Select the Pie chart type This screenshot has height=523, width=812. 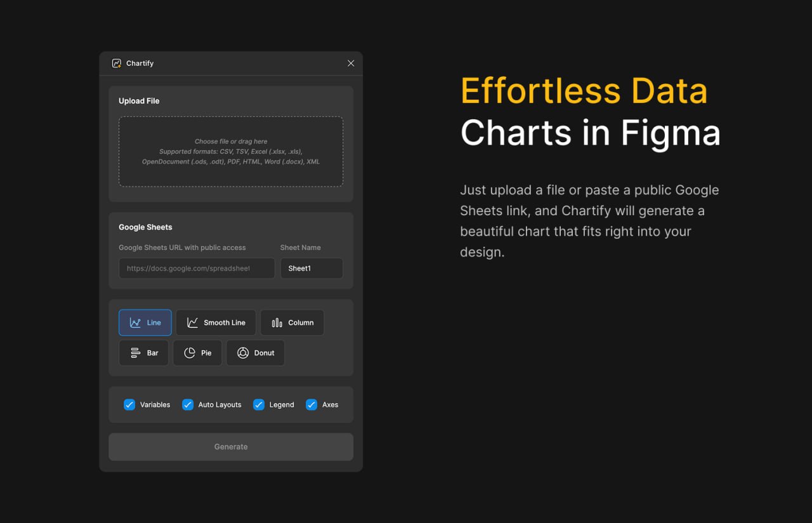[x=197, y=353]
